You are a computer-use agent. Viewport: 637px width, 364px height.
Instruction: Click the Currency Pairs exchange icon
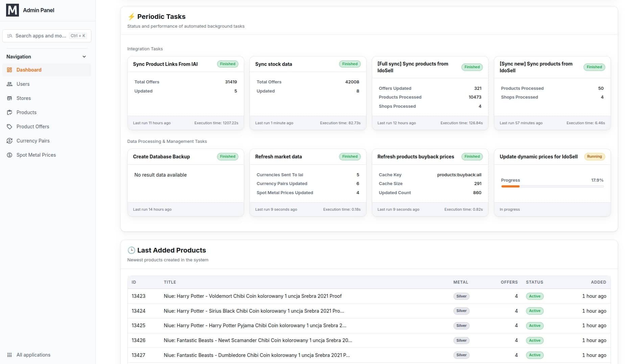pos(10,141)
